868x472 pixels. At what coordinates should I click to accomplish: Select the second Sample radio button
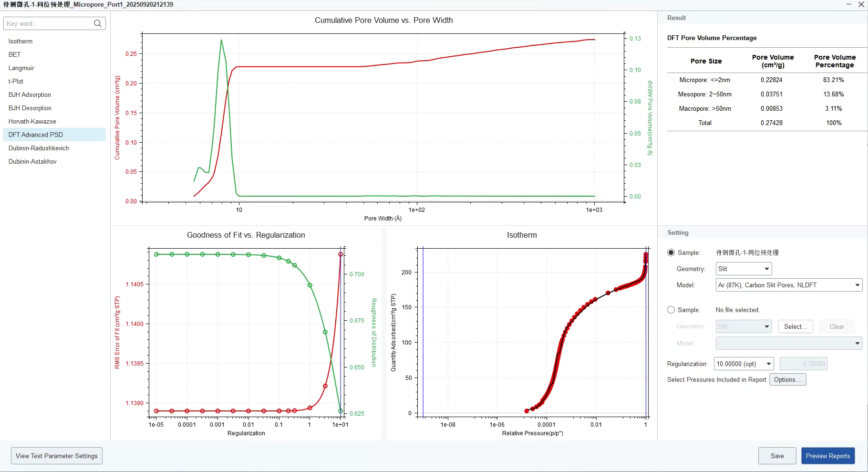click(671, 310)
